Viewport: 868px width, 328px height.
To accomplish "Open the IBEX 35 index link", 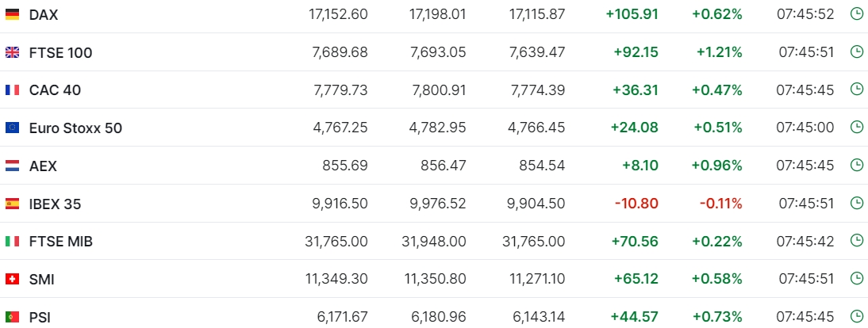I will click(x=55, y=204).
